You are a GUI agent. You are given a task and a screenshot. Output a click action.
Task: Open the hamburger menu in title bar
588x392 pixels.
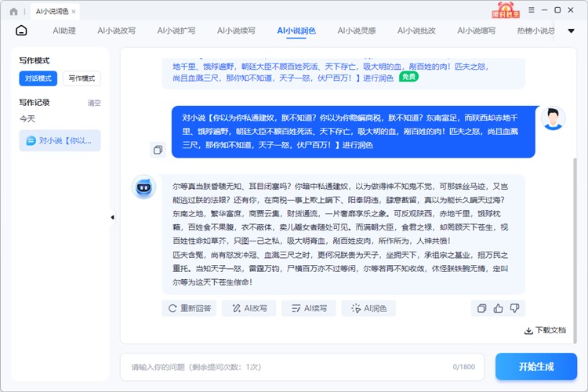coord(532,10)
